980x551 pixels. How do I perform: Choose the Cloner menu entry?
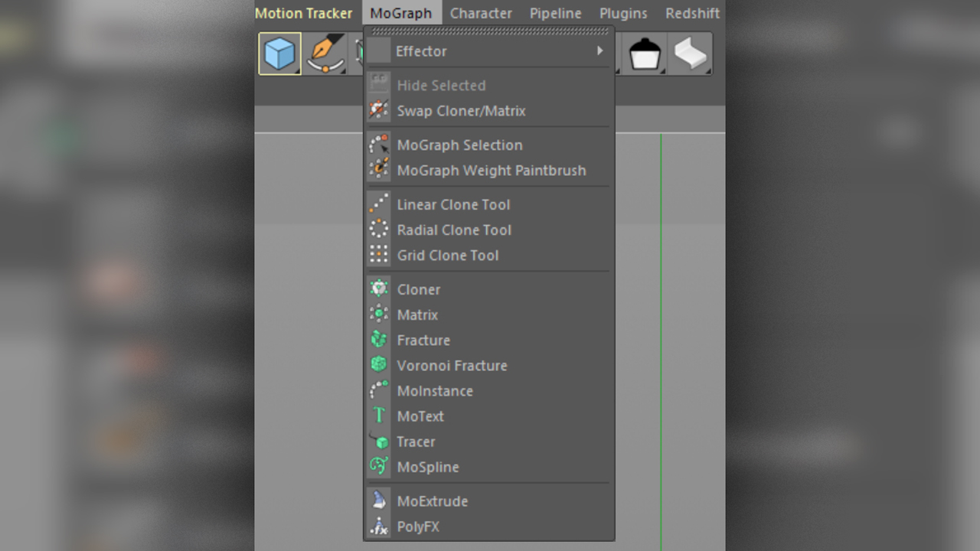pos(488,289)
